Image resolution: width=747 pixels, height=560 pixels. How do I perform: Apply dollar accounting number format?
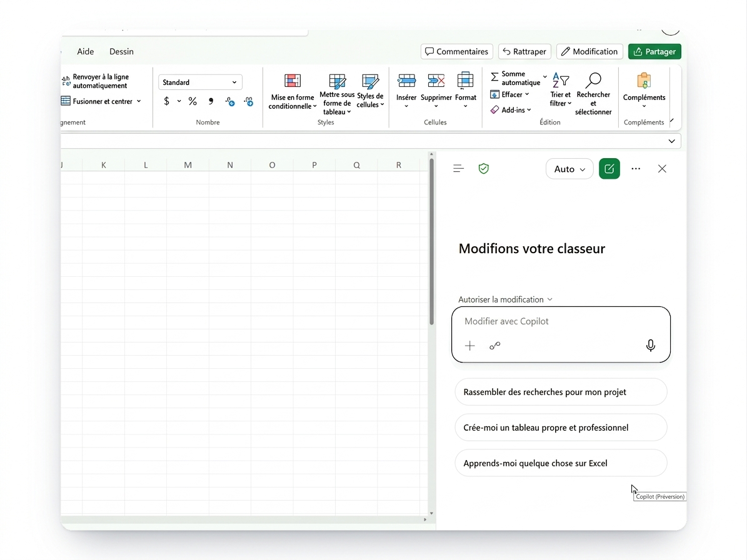[166, 101]
